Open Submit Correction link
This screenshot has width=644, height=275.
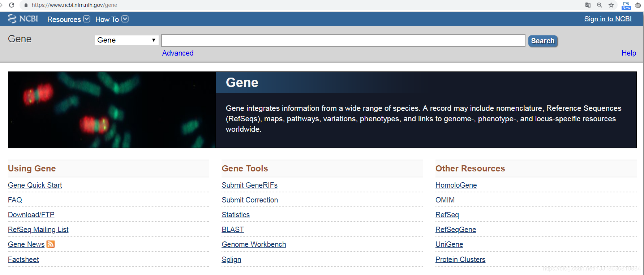click(250, 200)
